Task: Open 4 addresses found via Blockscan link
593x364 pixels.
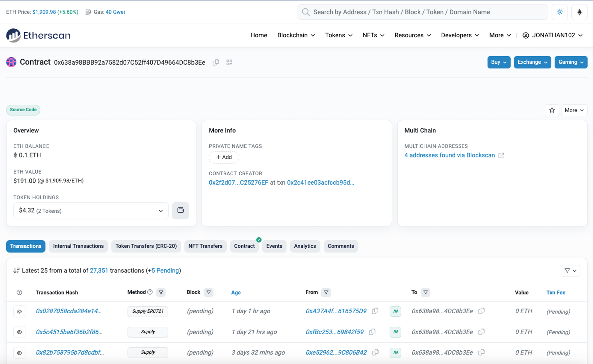Action: pyautogui.click(x=449, y=155)
